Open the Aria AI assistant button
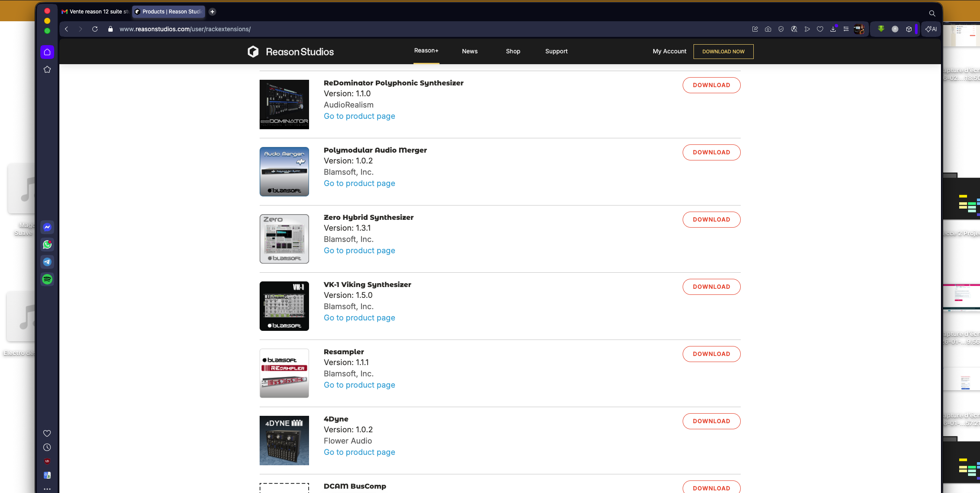 tap(931, 29)
